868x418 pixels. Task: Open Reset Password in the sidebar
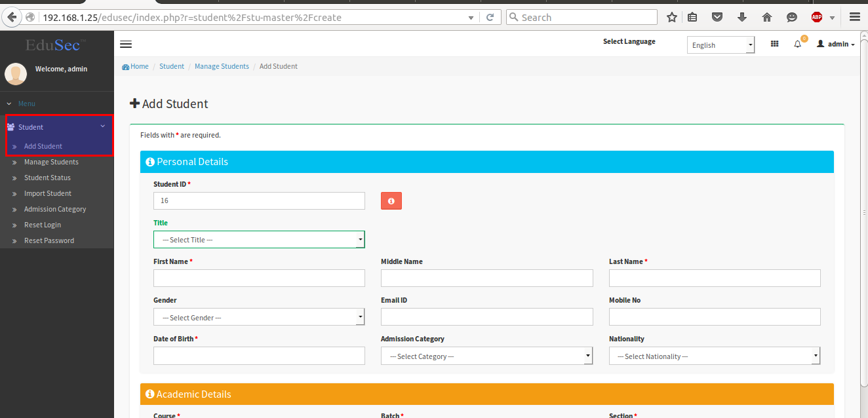(49, 240)
